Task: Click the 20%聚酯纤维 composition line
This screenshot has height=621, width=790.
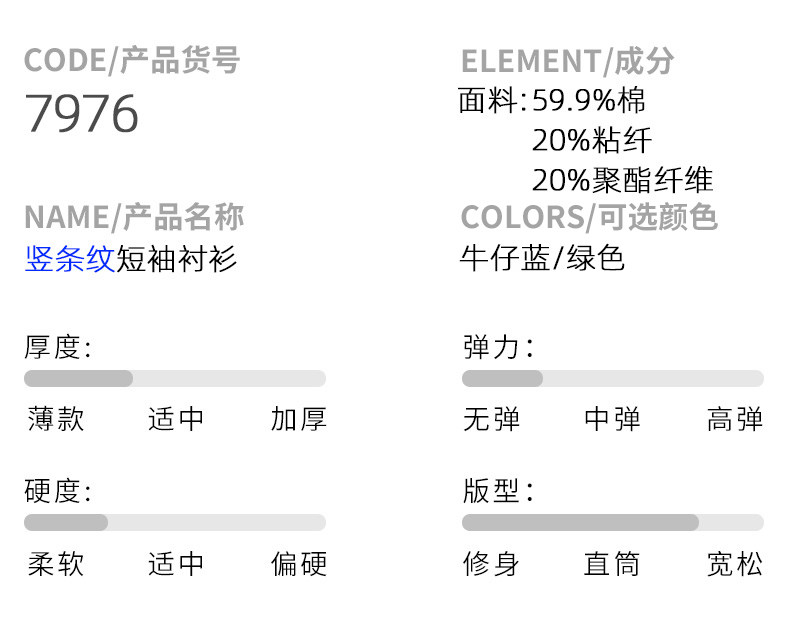Action: (622, 180)
